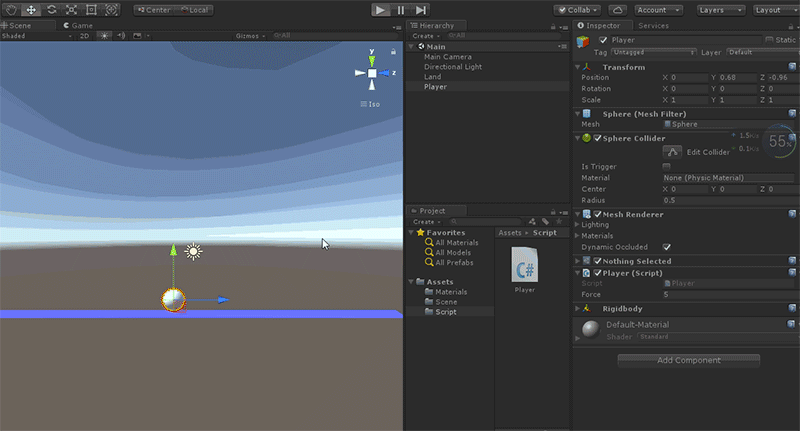Select the Project tab
The height and width of the screenshot is (431, 800).
[436, 211]
